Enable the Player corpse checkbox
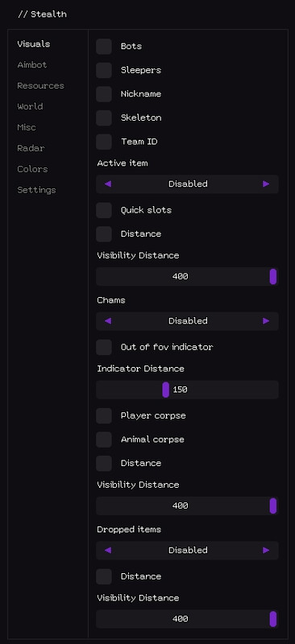Image resolution: width=295 pixels, height=644 pixels. 104,415
